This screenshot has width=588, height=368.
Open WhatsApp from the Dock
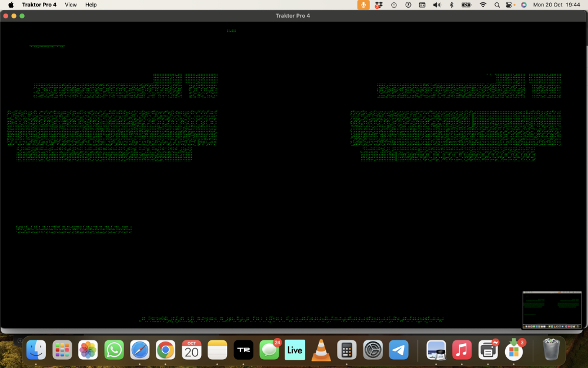tap(114, 350)
